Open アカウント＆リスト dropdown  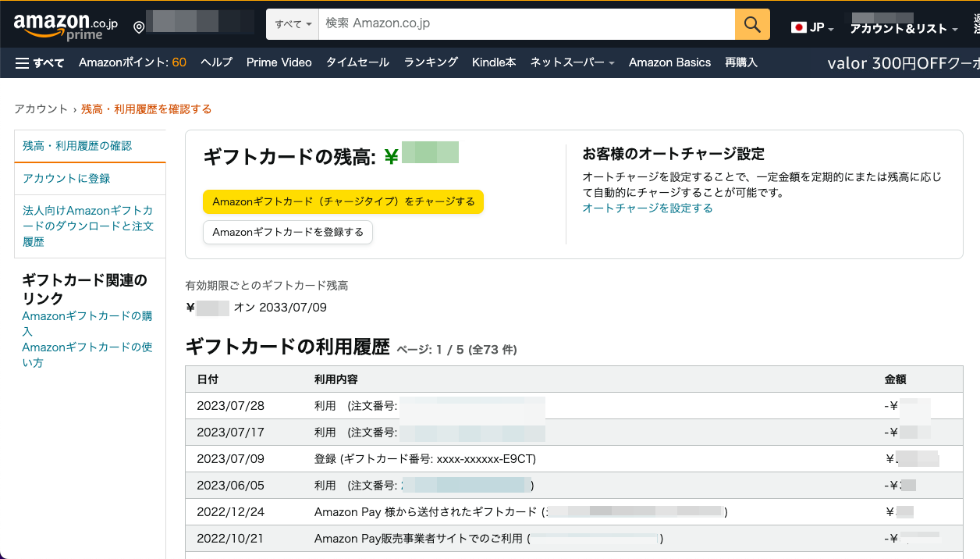[x=904, y=29]
